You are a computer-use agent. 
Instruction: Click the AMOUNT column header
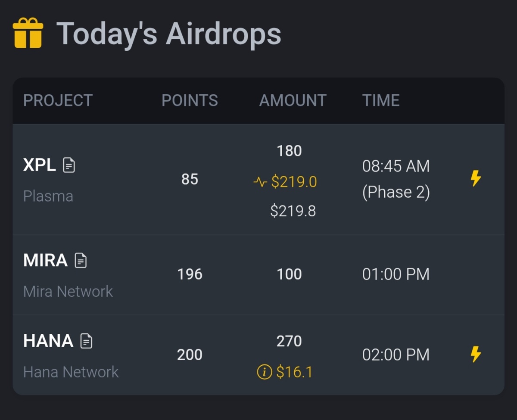[293, 100]
